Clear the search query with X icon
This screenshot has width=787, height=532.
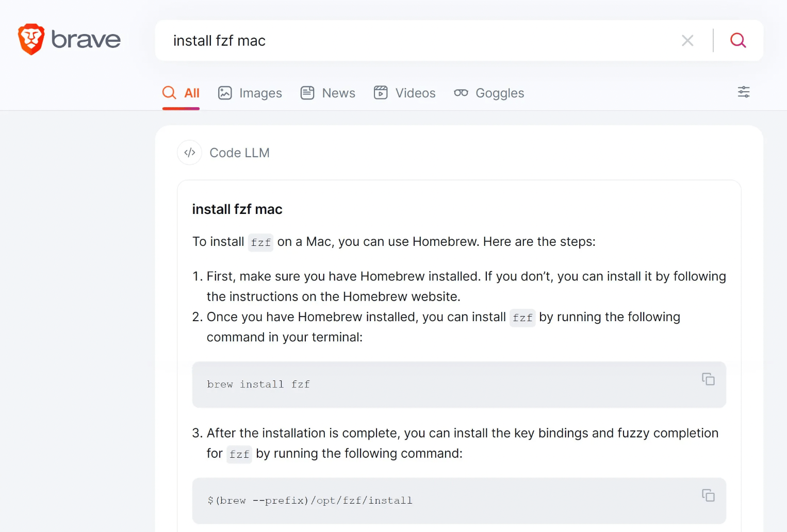(687, 41)
